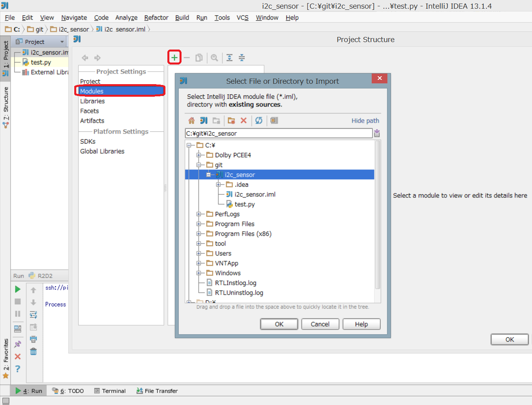
Task: Expand the Program Files (x86) folder node
Action: click(199, 234)
